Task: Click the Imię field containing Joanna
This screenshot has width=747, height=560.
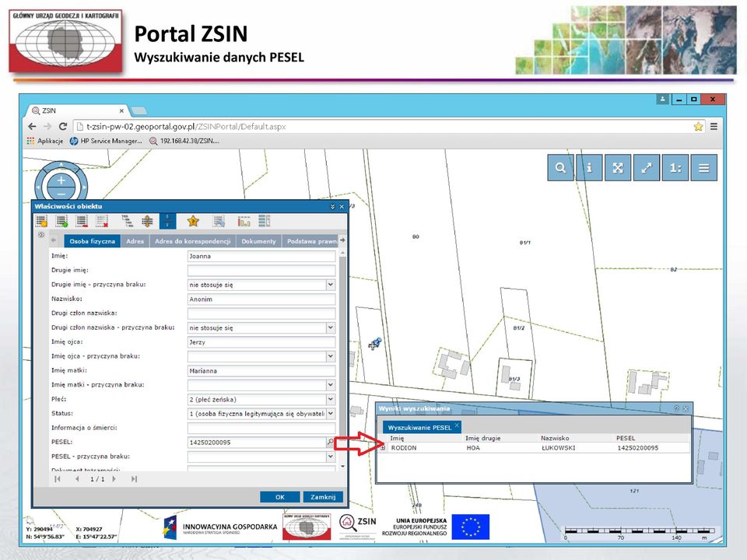Action: [261, 256]
